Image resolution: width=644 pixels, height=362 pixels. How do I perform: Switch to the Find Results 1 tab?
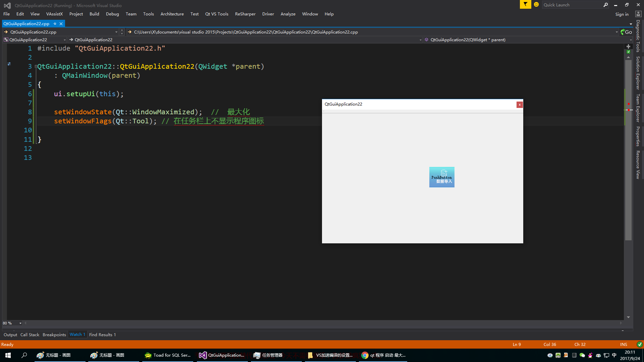coord(102,335)
